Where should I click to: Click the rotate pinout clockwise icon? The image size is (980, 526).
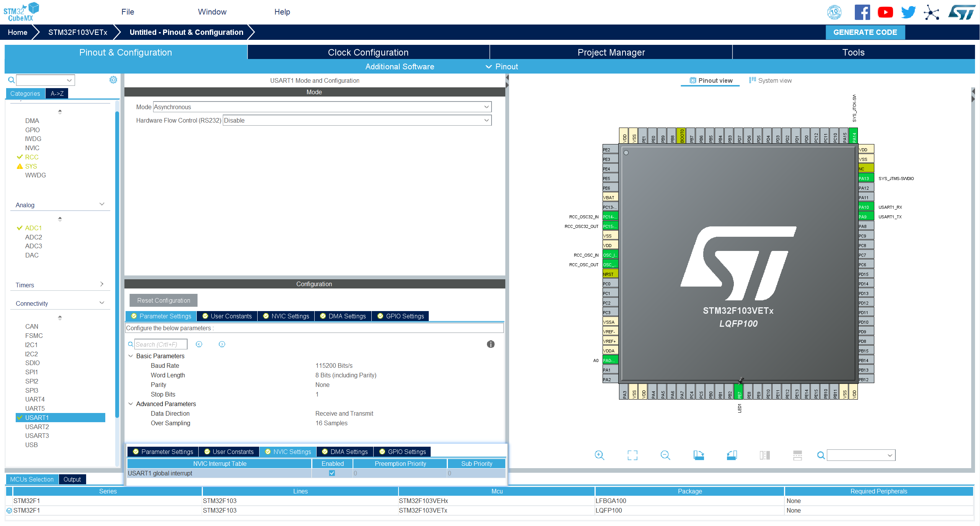coord(699,455)
